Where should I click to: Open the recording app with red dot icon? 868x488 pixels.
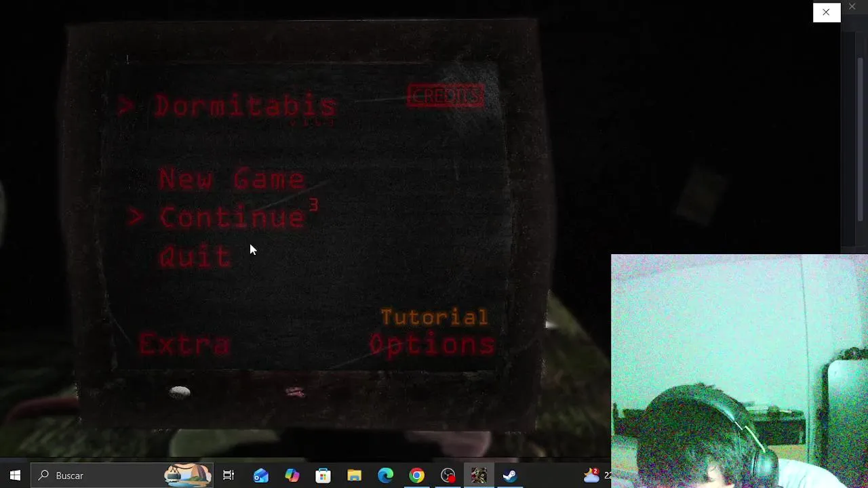[448, 476]
